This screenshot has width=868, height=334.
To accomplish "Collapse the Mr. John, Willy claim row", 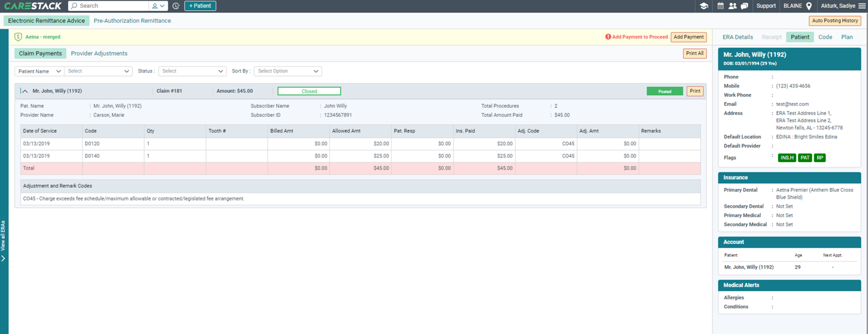I will (x=25, y=92).
